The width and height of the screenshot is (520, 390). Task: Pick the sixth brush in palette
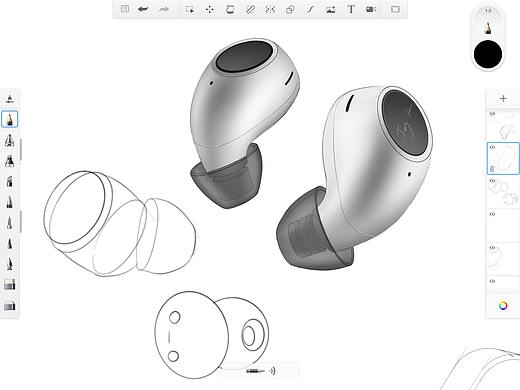click(10, 202)
